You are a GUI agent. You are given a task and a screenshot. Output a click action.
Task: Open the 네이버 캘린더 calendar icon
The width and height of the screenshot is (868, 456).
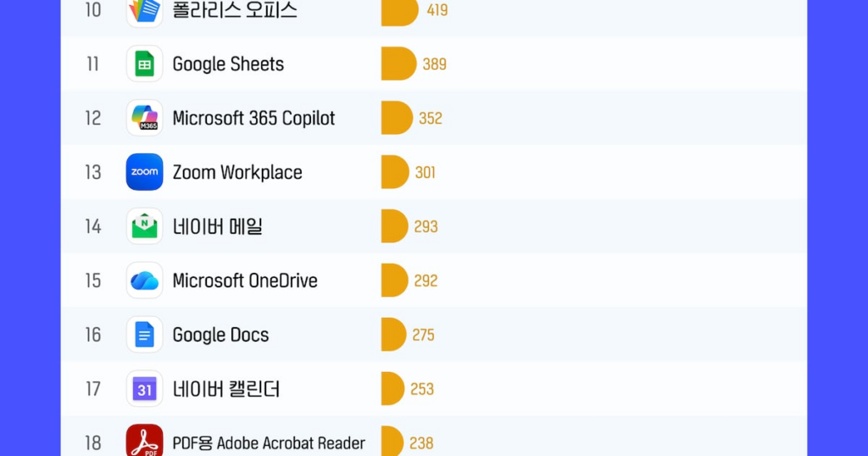[144, 389]
